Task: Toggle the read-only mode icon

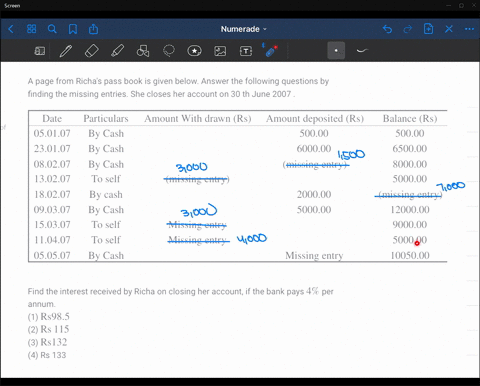Action: (40, 51)
